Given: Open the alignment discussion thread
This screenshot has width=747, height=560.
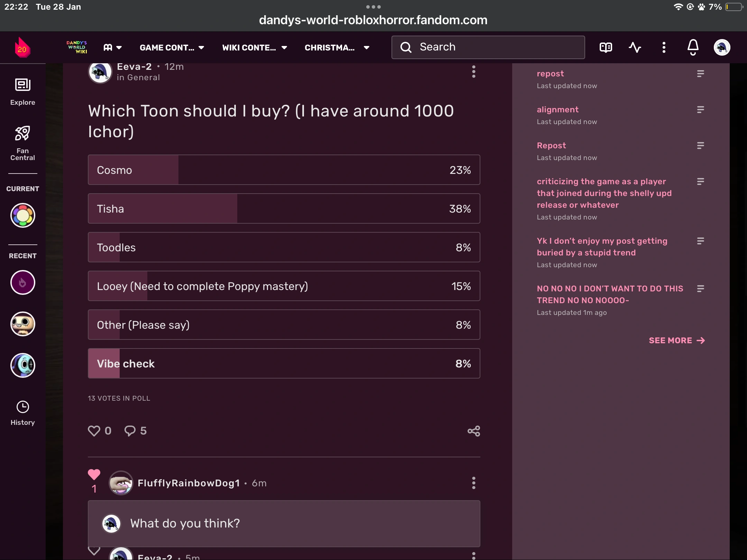Looking at the screenshot, I should click(557, 110).
